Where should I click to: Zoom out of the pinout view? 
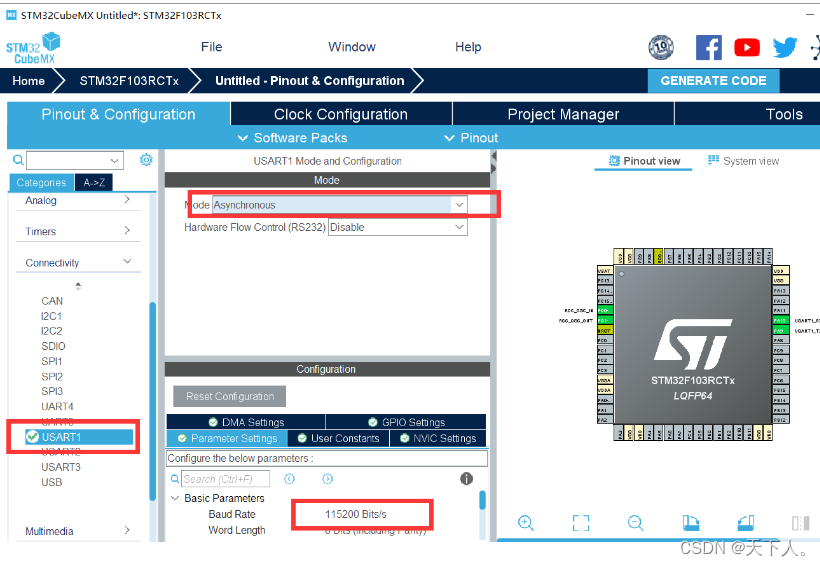[635, 523]
